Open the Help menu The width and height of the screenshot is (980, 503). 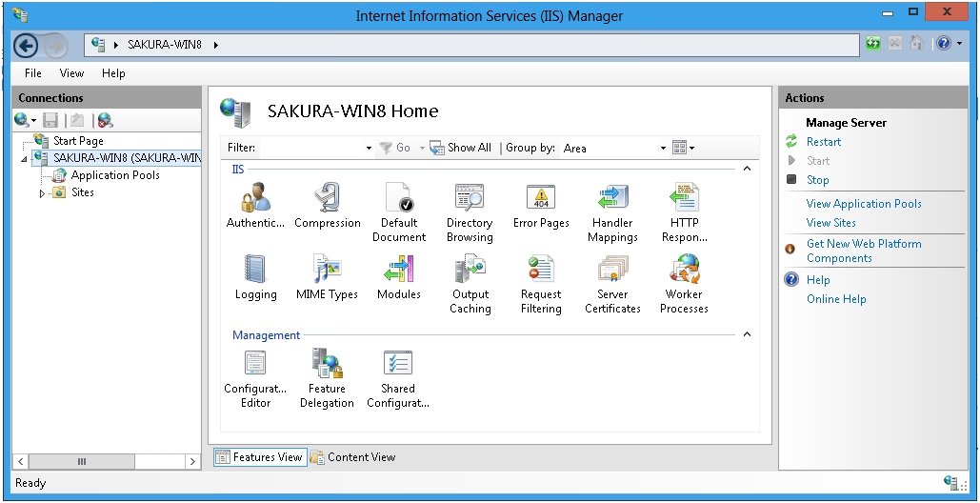click(113, 73)
